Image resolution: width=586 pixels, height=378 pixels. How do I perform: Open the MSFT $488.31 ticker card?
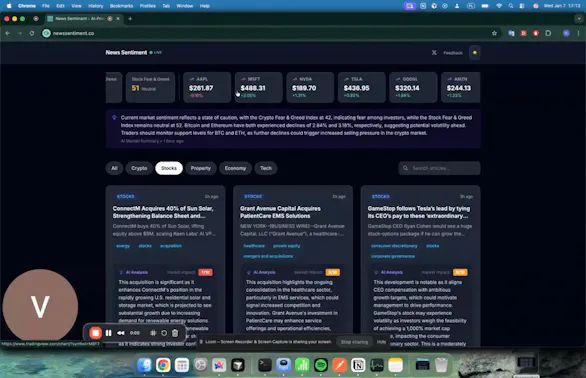tap(258, 87)
